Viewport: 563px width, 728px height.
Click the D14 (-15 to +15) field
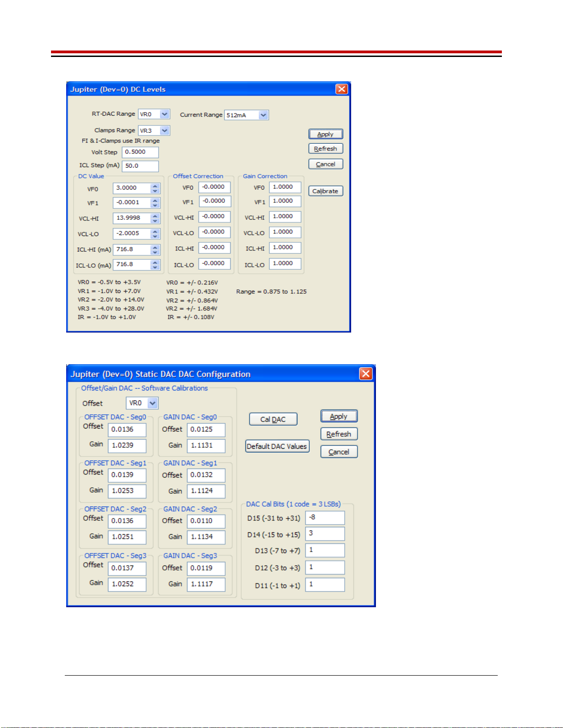click(325, 534)
